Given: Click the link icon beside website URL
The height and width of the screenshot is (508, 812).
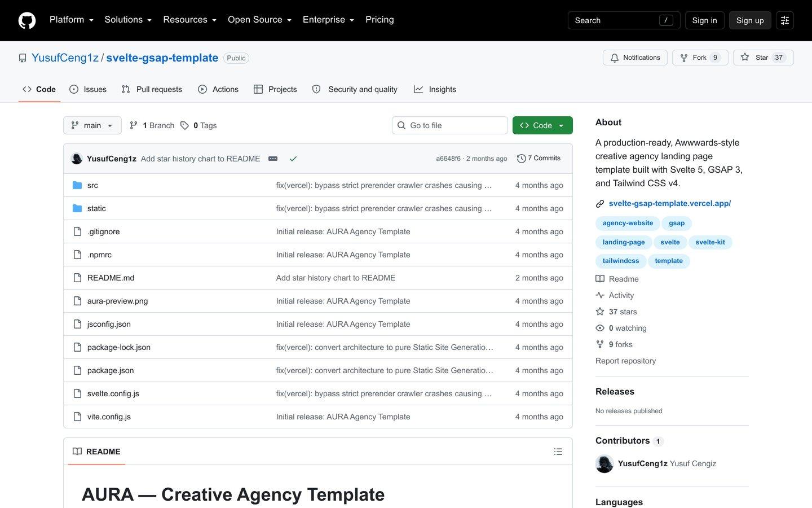Looking at the screenshot, I should pyautogui.click(x=600, y=204).
